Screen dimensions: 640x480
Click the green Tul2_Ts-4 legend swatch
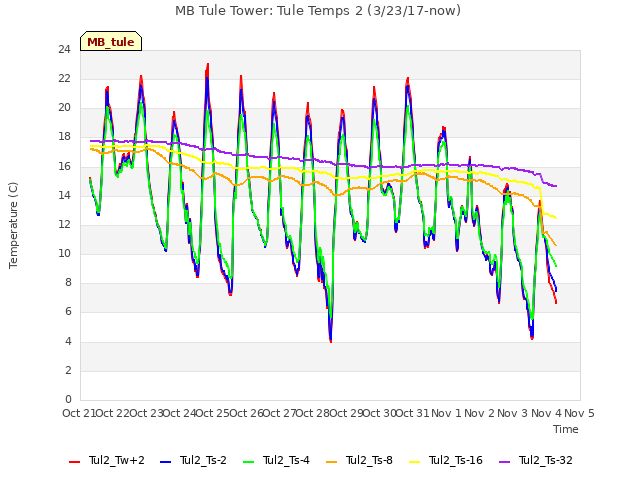pyautogui.click(x=248, y=462)
